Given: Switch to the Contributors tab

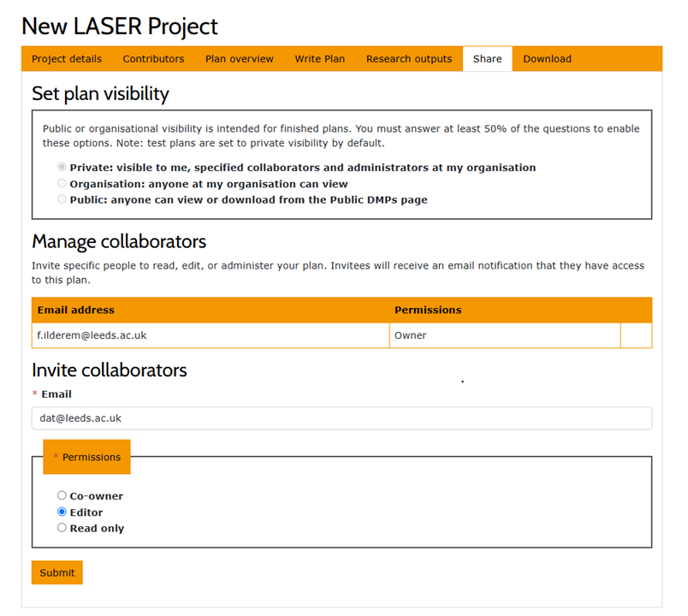Looking at the screenshot, I should tap(153, 59).
